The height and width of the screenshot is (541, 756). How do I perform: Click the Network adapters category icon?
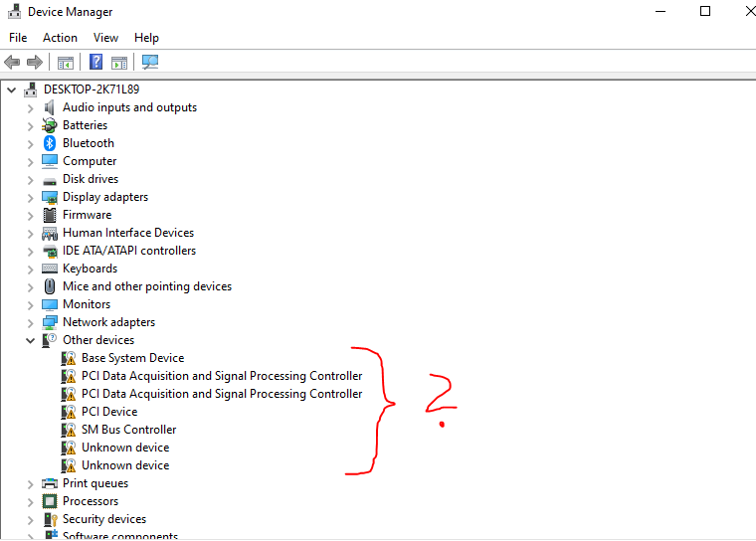(50, 322)
